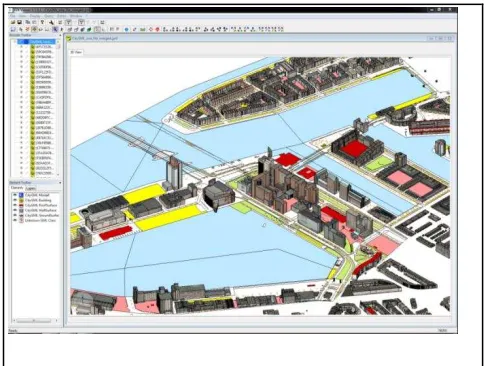Select the arrow pointer tool icon

(55, 30)
